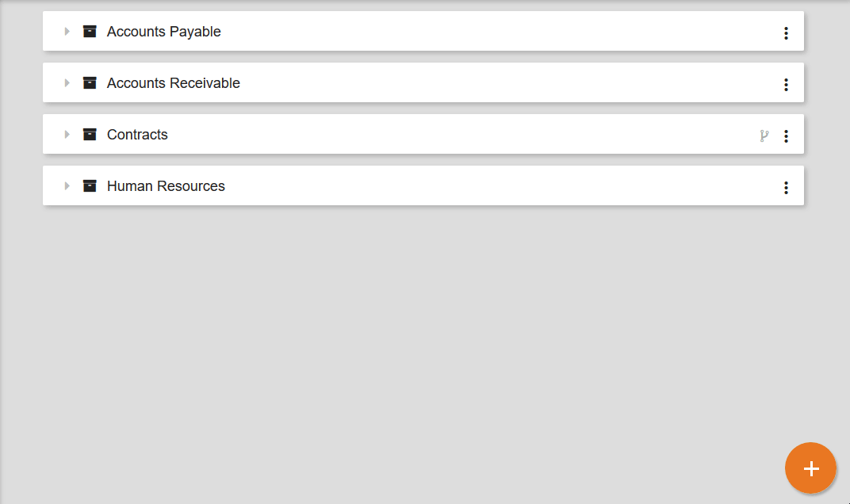Image resolution: width=850 pixels, height=504 pixels.
Task: Click the archive box icon beside Human Resources
Action: click(x=90, y=186)
